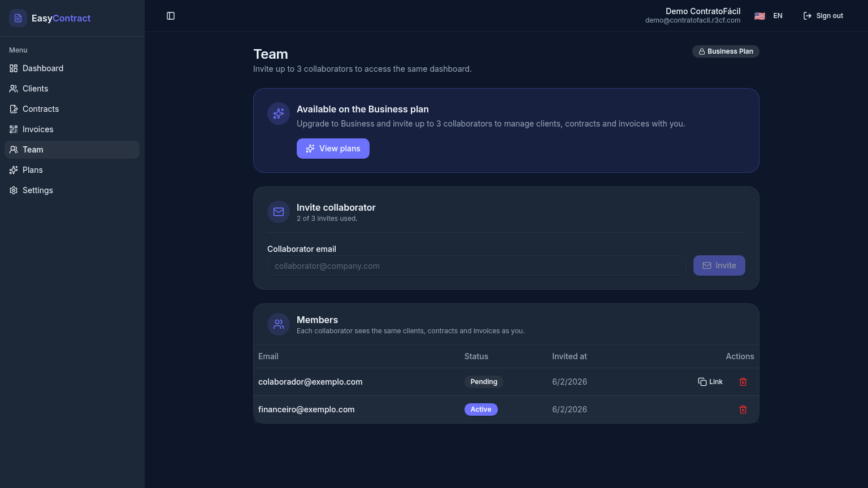Click the Settings gear icon in sidebar

pos(14,190)
